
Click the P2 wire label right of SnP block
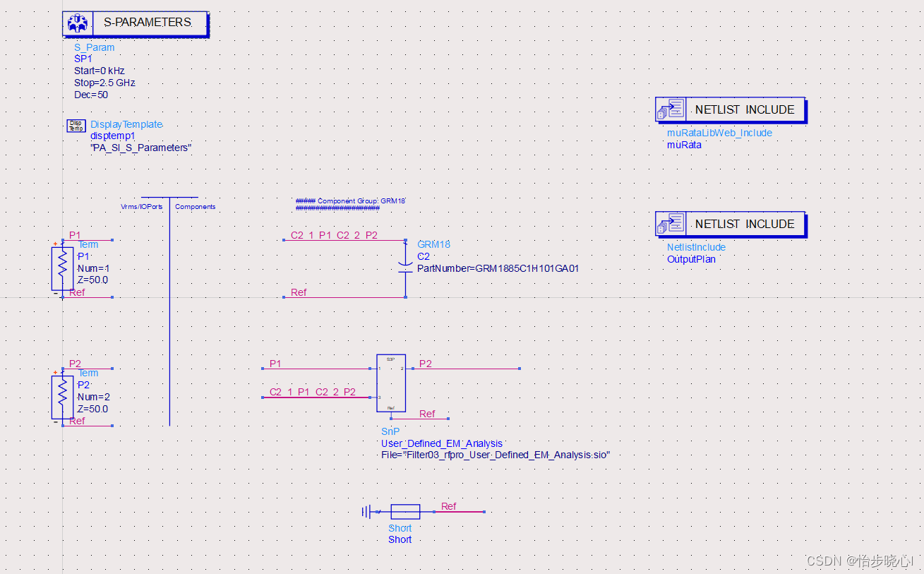point(426,364)
